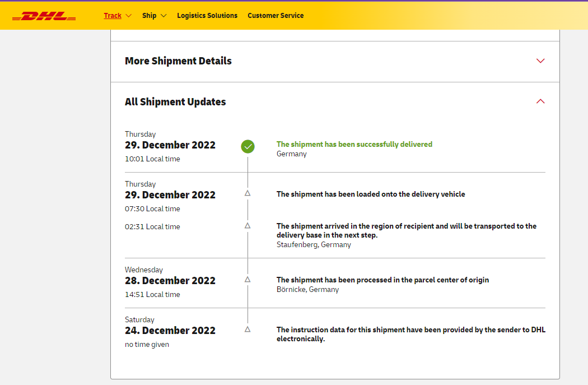Viewport: 588px width, 385px height.
Task: Go to Customer Service
Action: pyautogui.click(x=276, y=16)
